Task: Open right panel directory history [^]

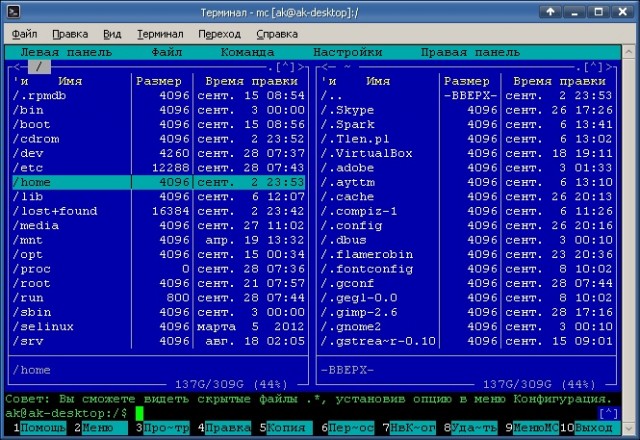Action: [x=593, y=67]
